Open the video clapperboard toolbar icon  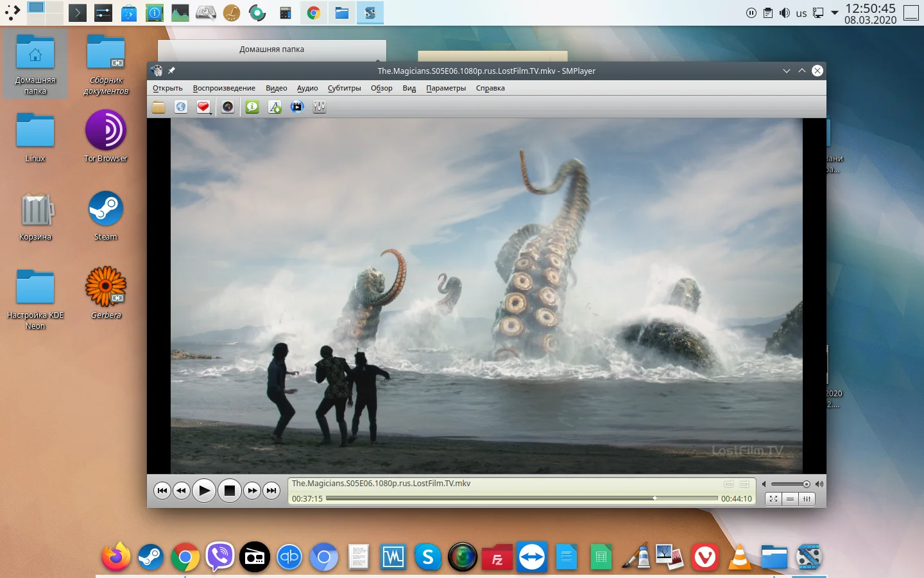coord(297,107)
